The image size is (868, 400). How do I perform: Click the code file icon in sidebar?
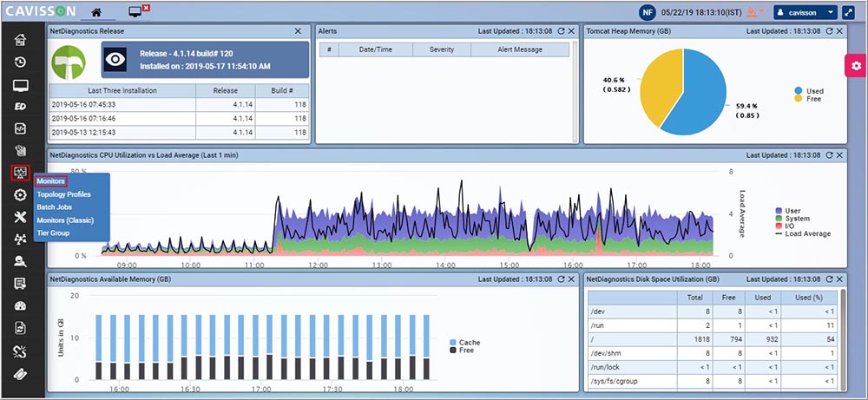[x=21, y=128]
